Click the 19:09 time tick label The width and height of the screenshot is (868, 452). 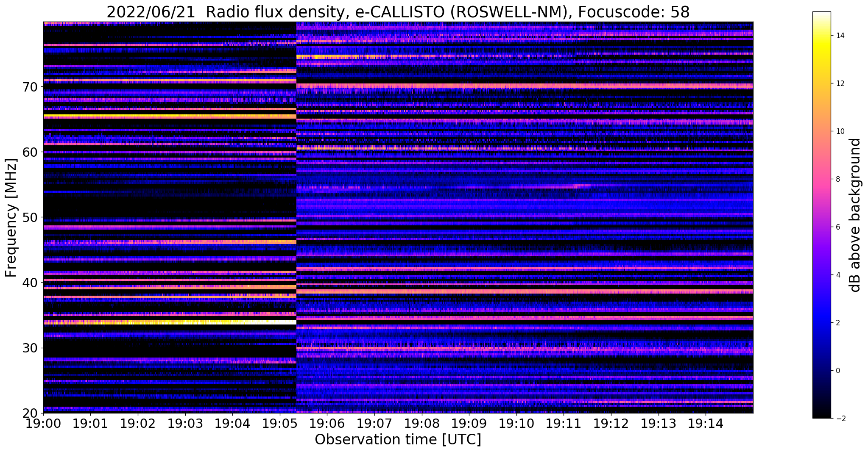pyautogui.click(x=469, y=424)
